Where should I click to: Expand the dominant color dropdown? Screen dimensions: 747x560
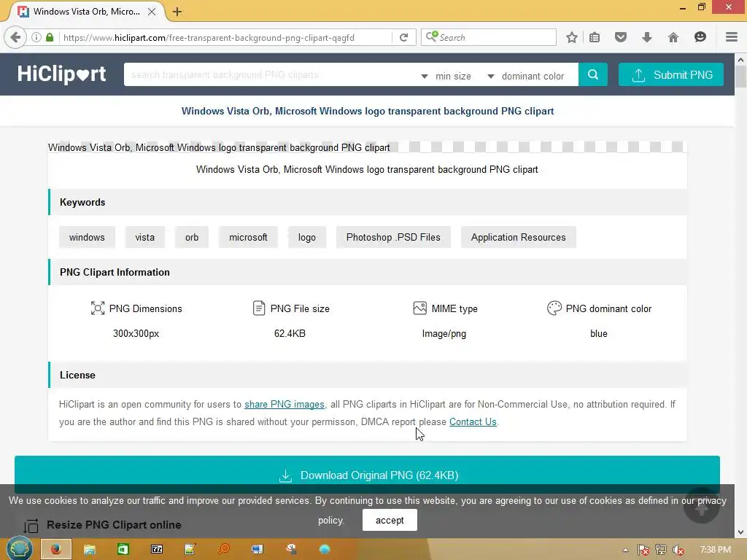tap(525, 76)
